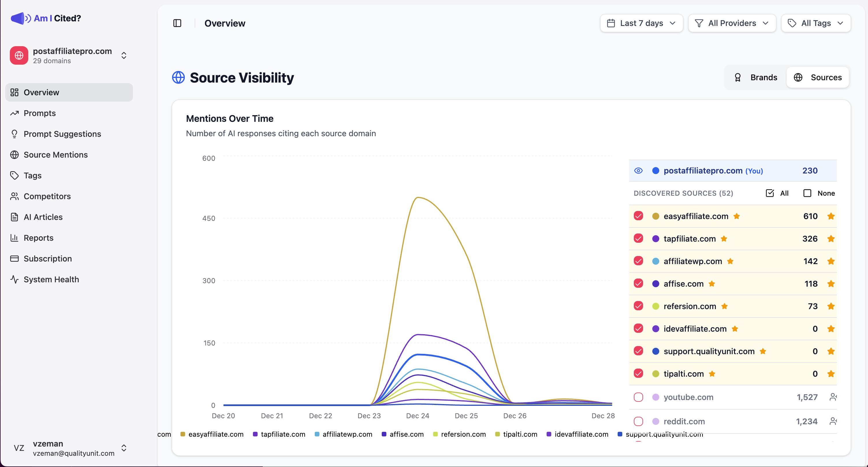Open Source Mentions via globe icon

(x=15, y=154)
